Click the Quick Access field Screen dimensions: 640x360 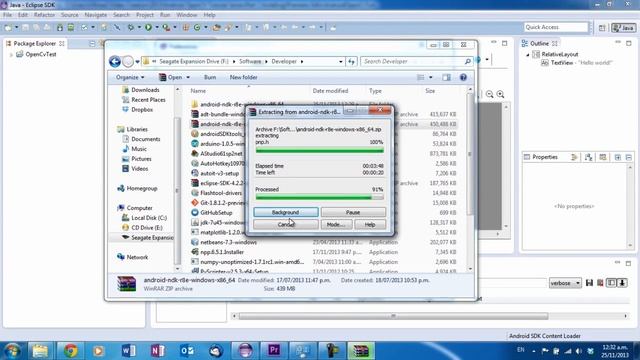(556, 27)
